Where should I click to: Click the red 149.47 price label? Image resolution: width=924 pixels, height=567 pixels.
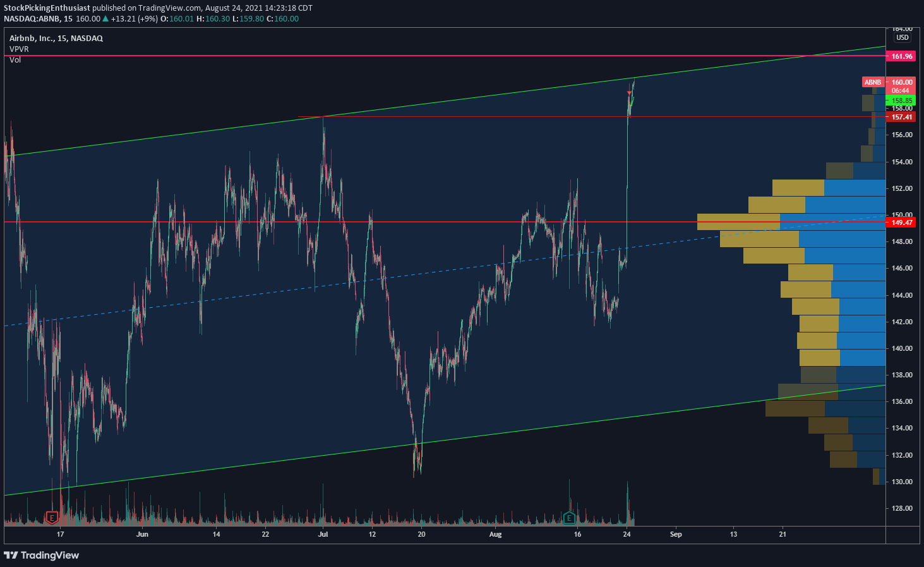point(902,223)
